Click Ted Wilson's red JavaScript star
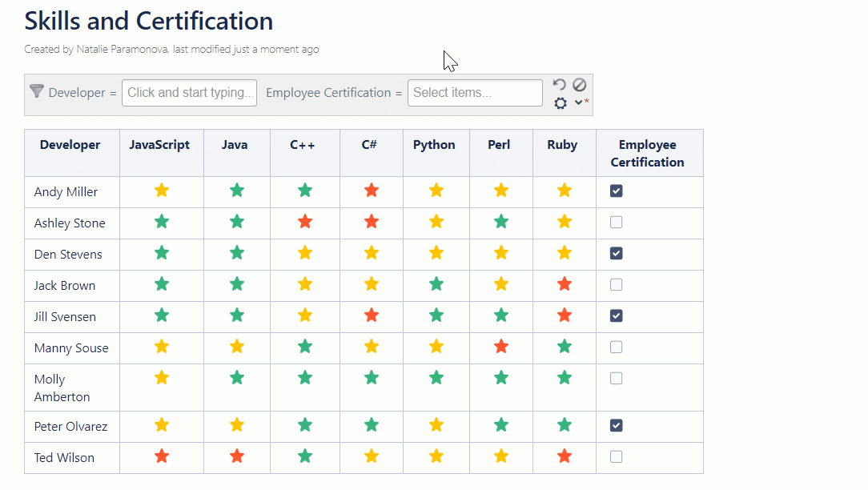The height and width of the screenshot is (490, 868). [x=162, y=456]
